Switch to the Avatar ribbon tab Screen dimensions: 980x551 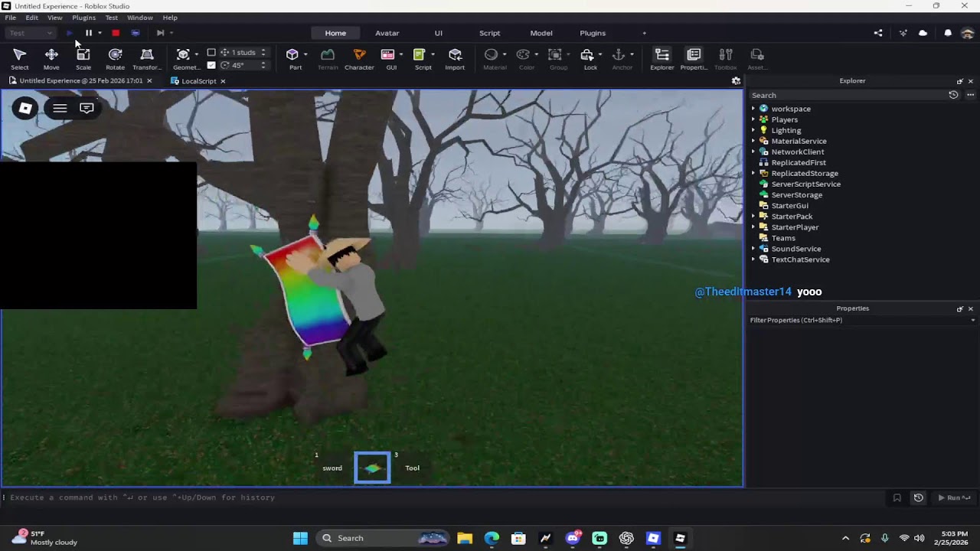click(x=387, y=33)
